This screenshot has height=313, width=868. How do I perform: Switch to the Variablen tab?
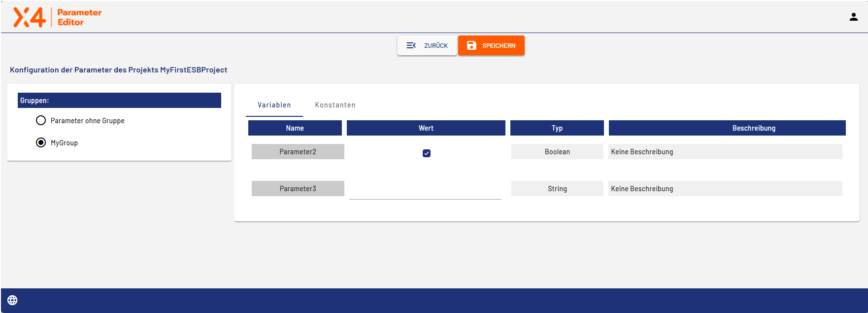pos(274,105)
